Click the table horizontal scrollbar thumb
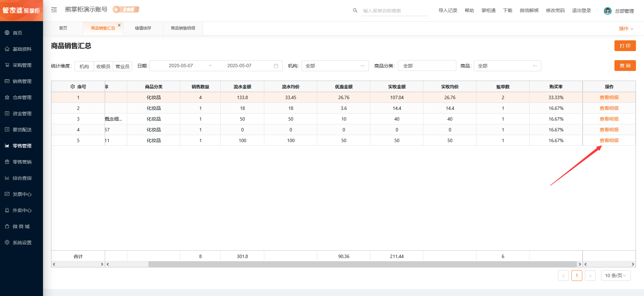Viewport: 644px width, 296px height. (x=363, y=264)
